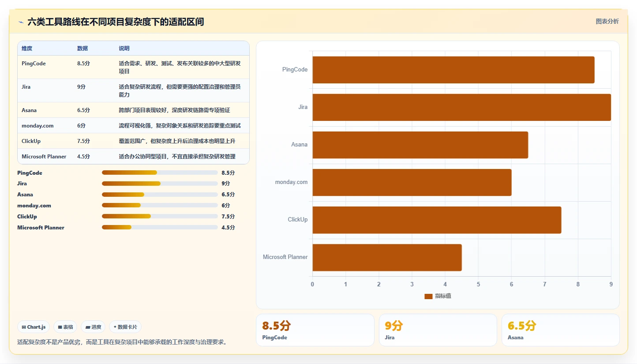This screenshot has width=637, height=364.
Task: Click ClickUp cell in the table
Action: pos(31,141)
